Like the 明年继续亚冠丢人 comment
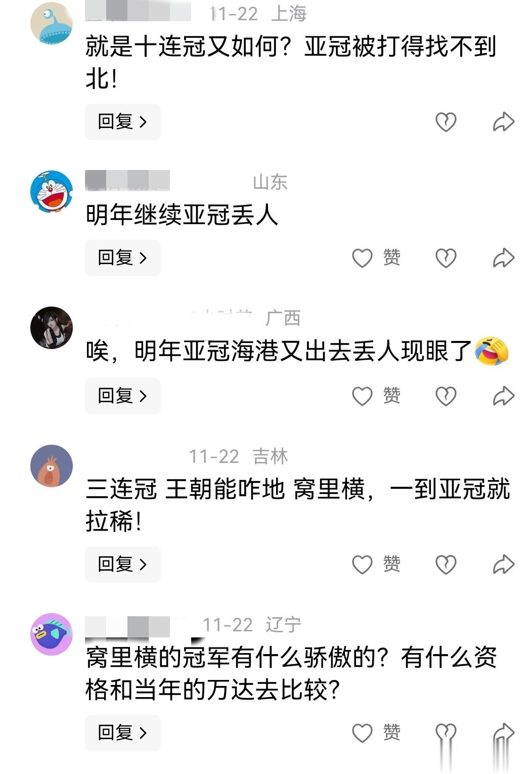This screenshot has width=532, height=774. tap(376, 258)
